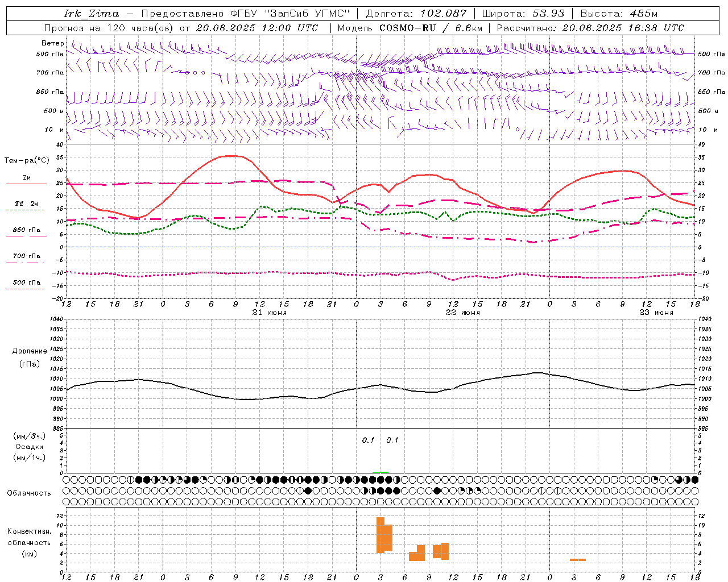Screen dimensions: 728x582
Task: Click the "(мм/1ч.)" precipitation unit label
Action: [x=29, y=458]
